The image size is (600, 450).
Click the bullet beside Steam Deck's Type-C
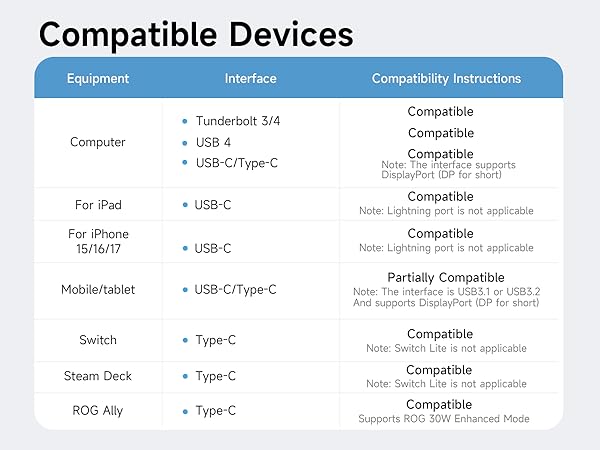tap(185, 376)
